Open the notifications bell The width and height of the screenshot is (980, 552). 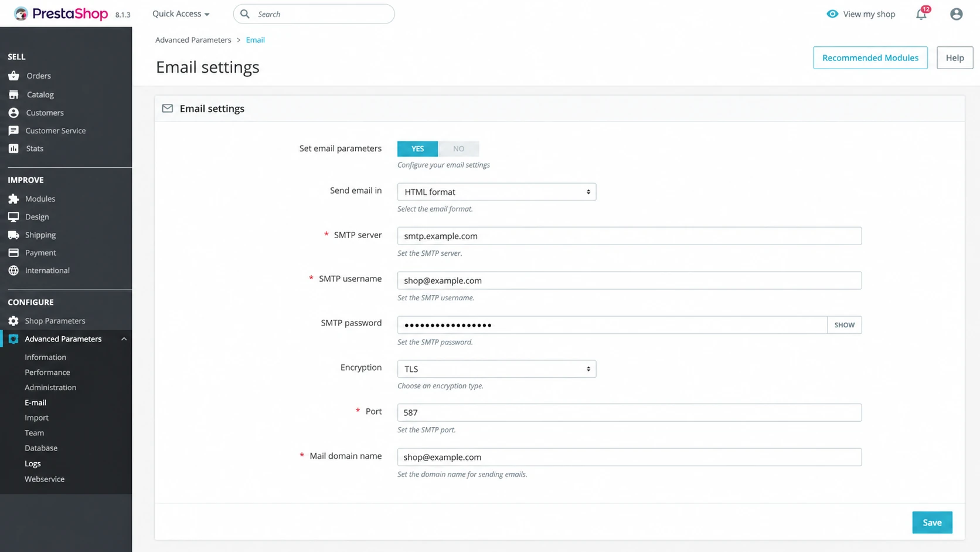pos(921,14)
